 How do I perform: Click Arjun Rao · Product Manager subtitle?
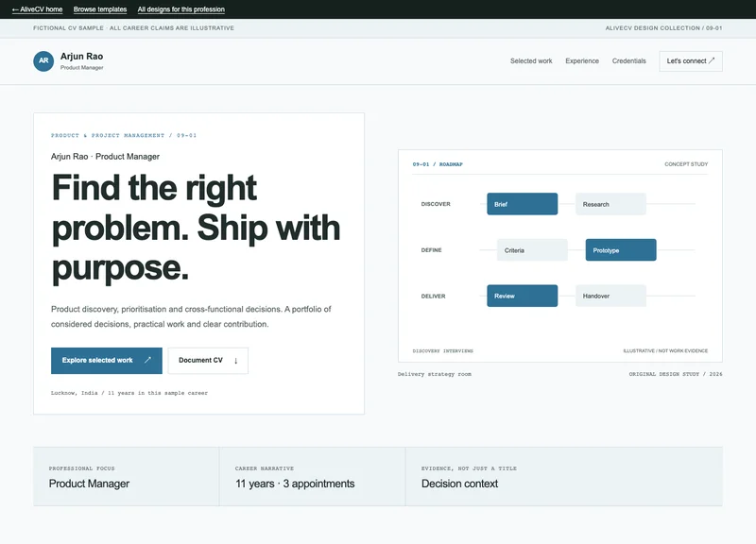(105, 157)
